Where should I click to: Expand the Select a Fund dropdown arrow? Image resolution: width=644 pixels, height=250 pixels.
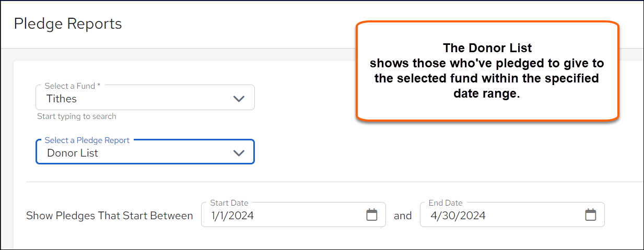(x=239, y=99)
